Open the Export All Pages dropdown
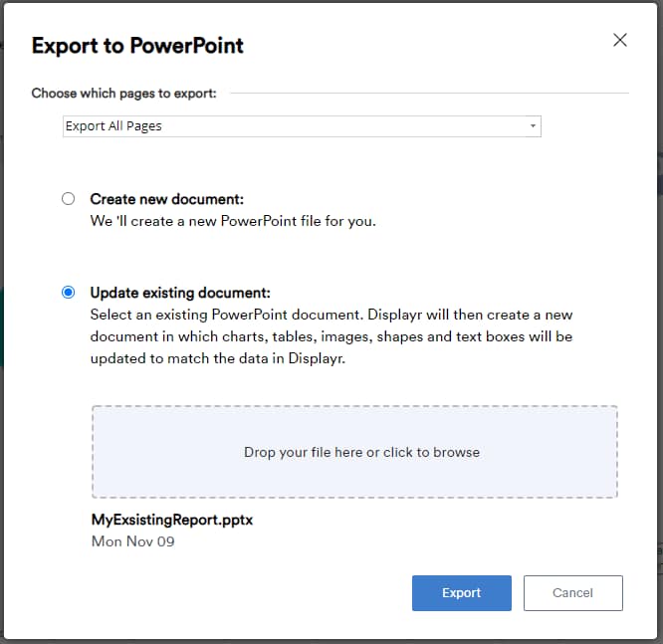Screen dimensions: 663x644 [x=299, y=126]
